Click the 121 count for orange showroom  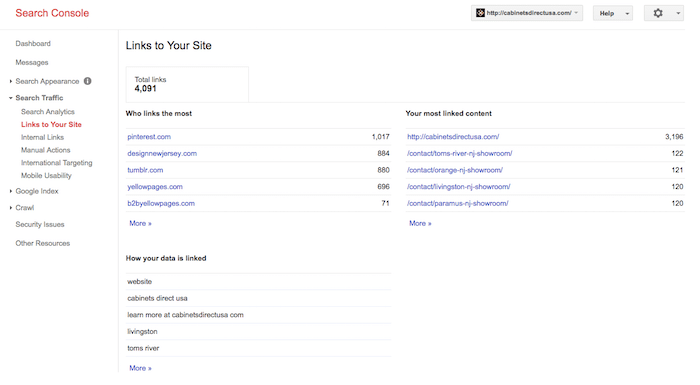677,170
